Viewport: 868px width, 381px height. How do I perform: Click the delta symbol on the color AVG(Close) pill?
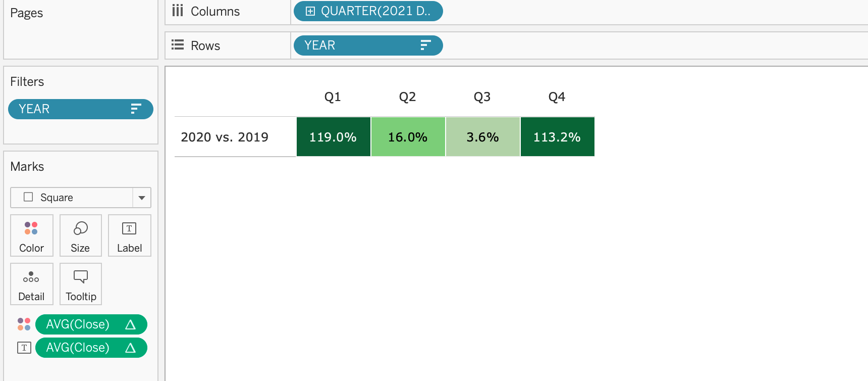click(130, 324)
